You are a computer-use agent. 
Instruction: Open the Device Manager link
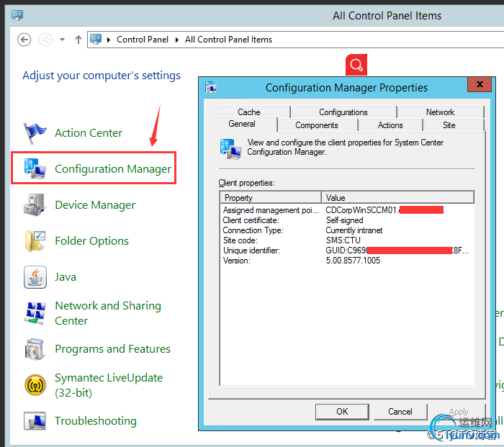95,205
